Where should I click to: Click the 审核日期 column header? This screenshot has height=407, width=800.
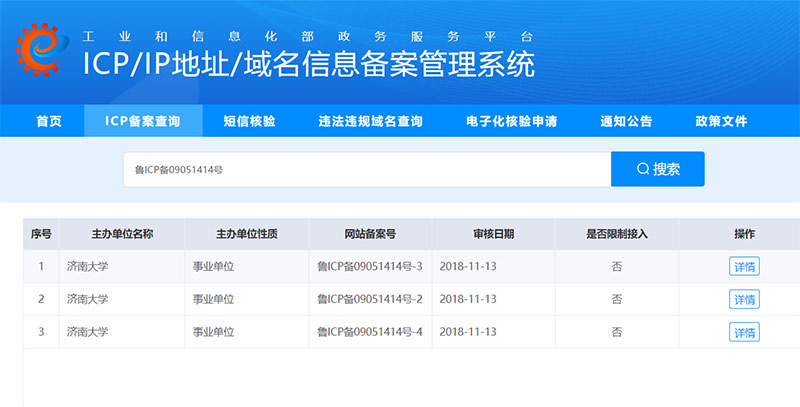pos(493,234)
